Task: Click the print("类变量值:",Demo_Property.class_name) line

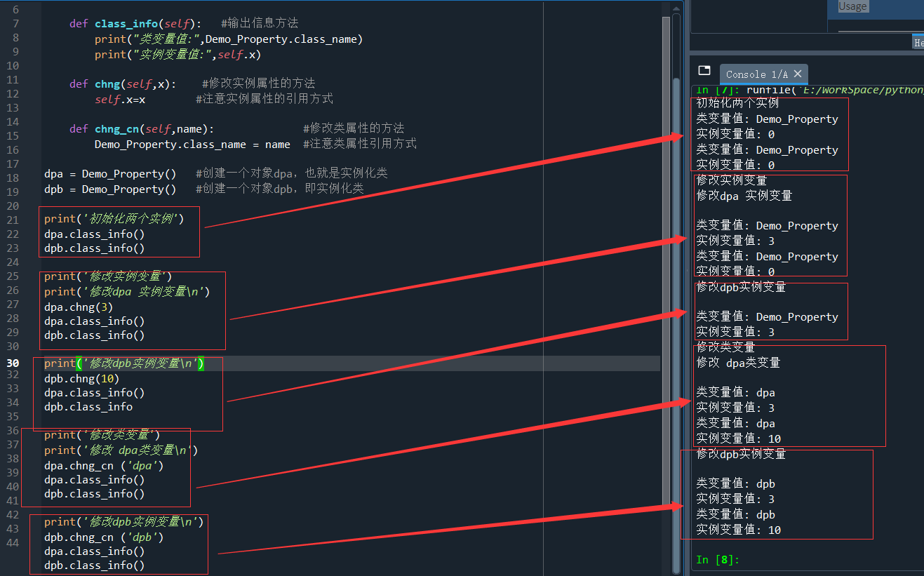Action: pos(229,39)
